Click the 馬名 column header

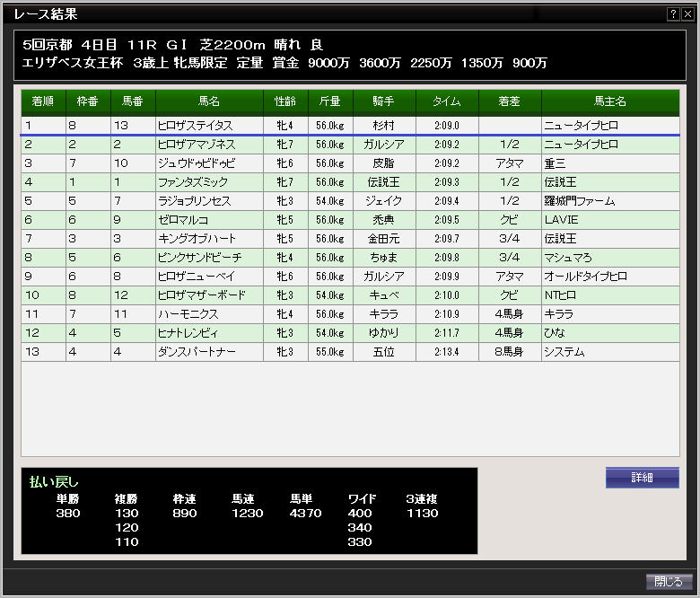(209, 101)
